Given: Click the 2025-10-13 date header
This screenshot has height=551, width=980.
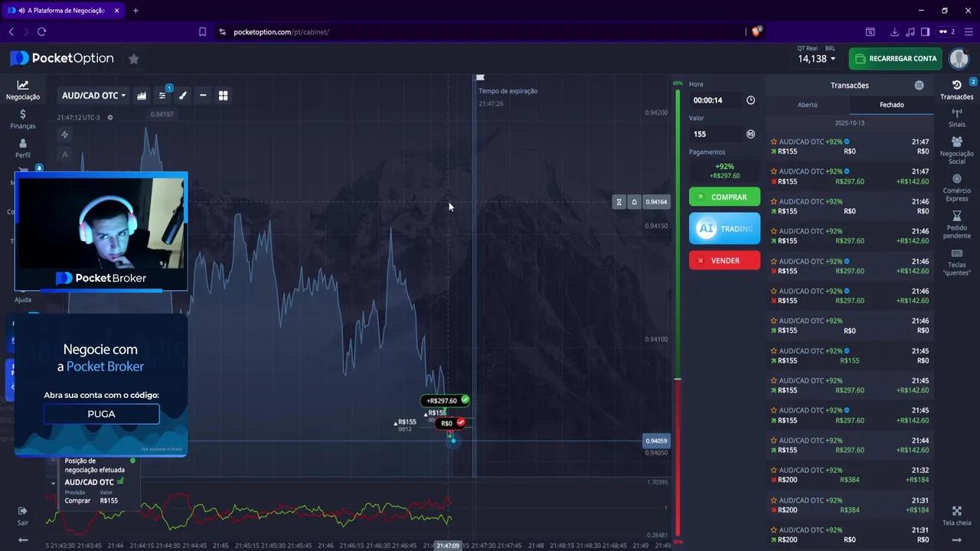Looking at the screenshot, I should point(850,123).
